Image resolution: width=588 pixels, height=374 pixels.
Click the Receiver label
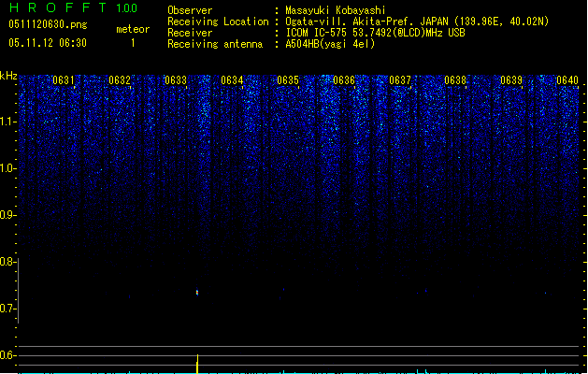(x=190, y=33)
